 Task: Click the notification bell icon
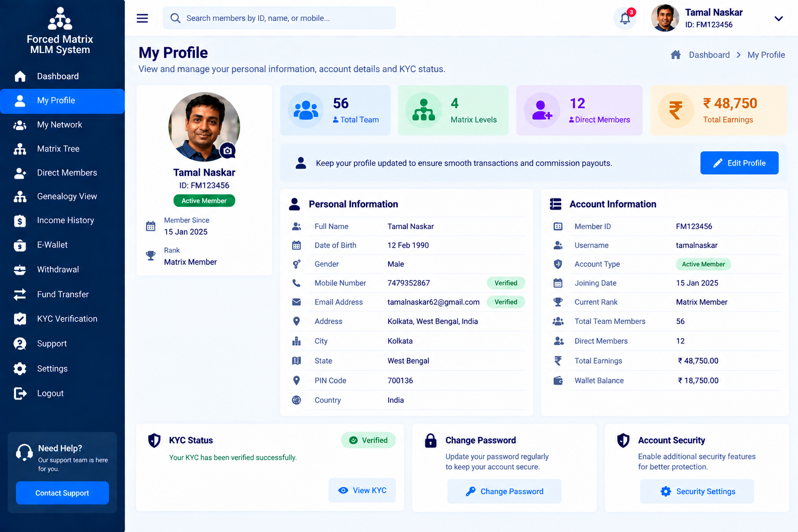coord(625,19)
